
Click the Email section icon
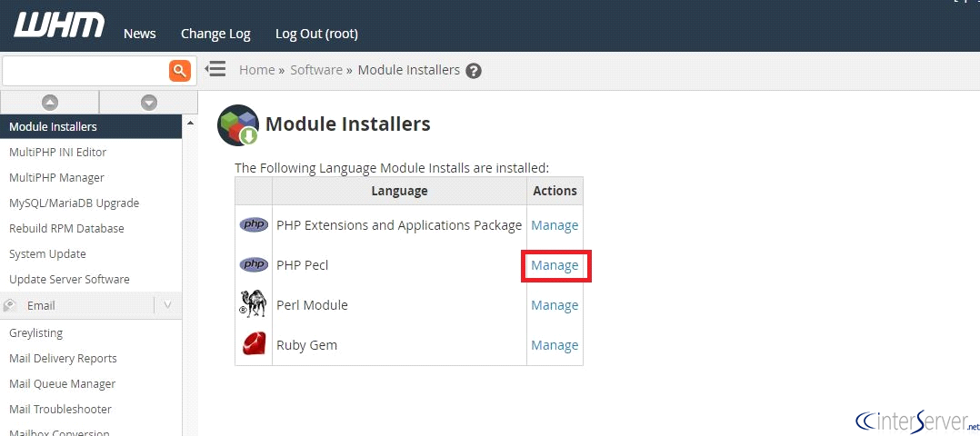pyautogui.click(x=9, y=305)
